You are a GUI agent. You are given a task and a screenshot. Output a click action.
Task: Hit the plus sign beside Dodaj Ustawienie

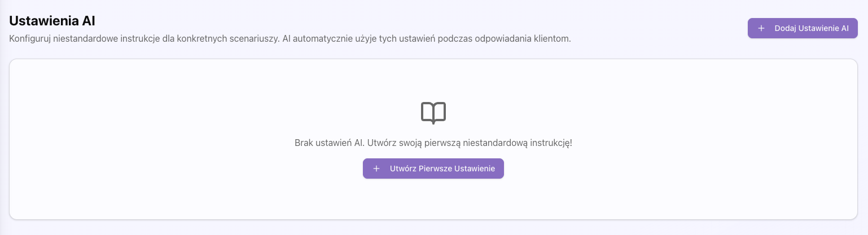pos(761,28)
